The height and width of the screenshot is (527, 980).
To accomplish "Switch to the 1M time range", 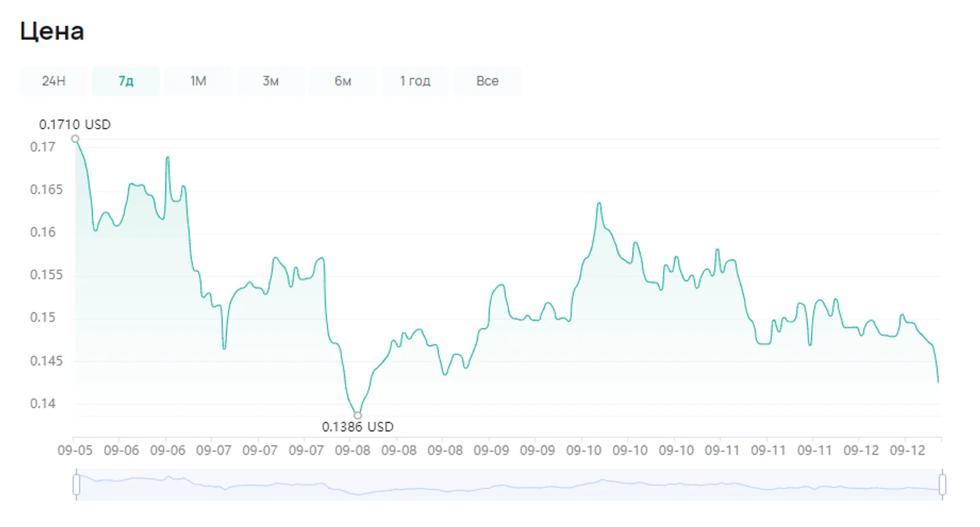I will [x=198, y=81].
